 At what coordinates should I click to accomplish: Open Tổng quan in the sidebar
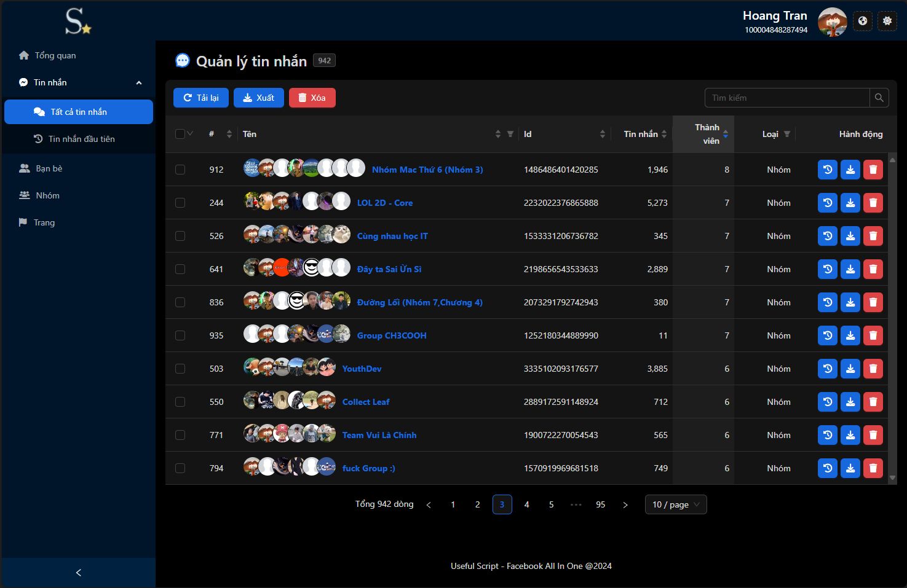(78, 55)
